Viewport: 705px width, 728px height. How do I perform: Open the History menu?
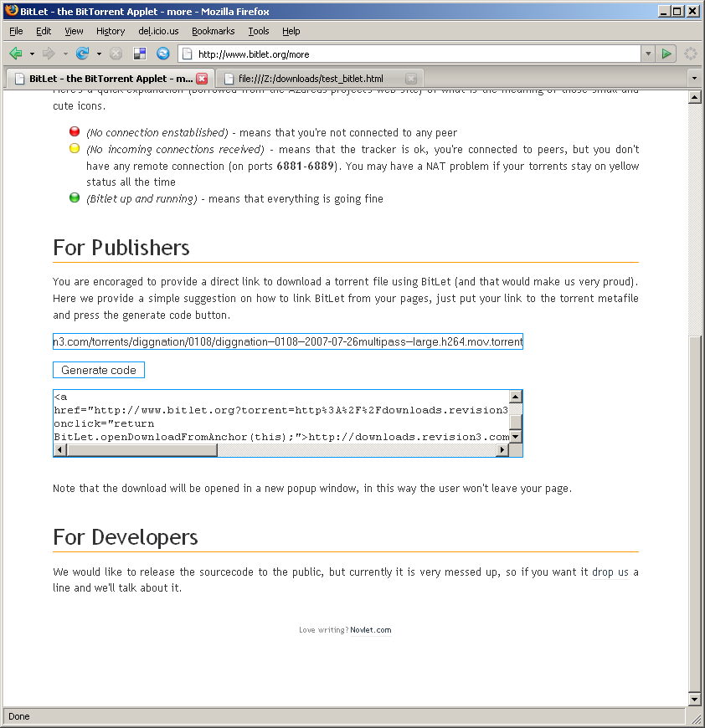(x=111, y=31)
